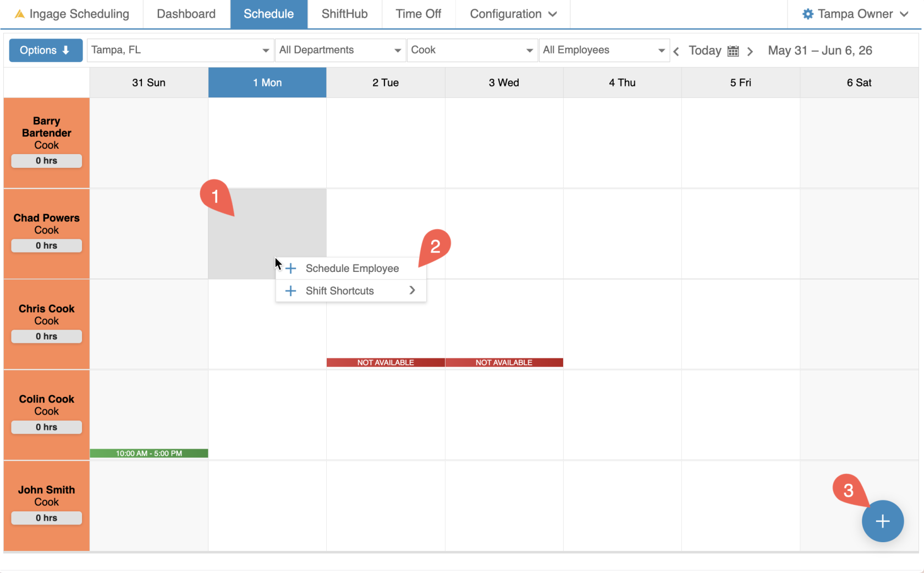
Task: Expand the Tampa Owner account menu chevron
Action: [x=904, y=14]
